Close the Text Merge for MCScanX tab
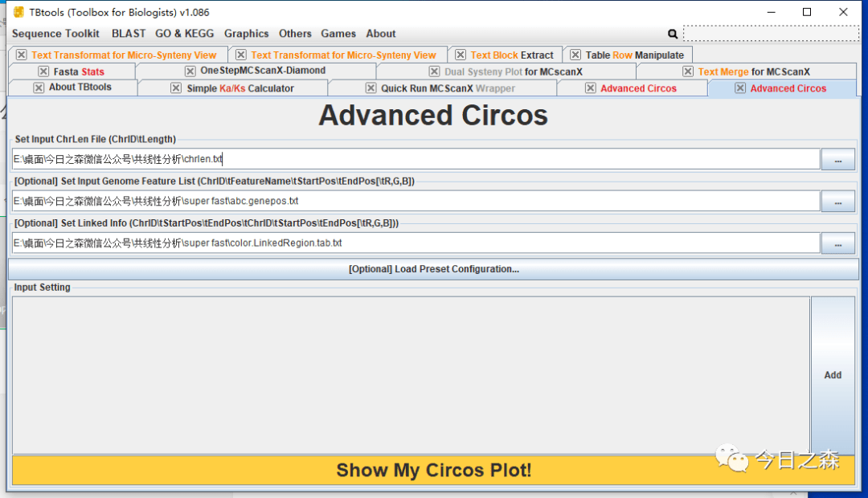Screen dimensions: 868x498 tap(688, 71)
